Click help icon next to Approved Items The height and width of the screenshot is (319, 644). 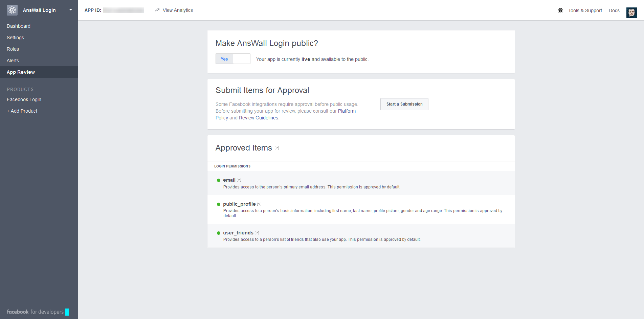click(x=277, y=148)
